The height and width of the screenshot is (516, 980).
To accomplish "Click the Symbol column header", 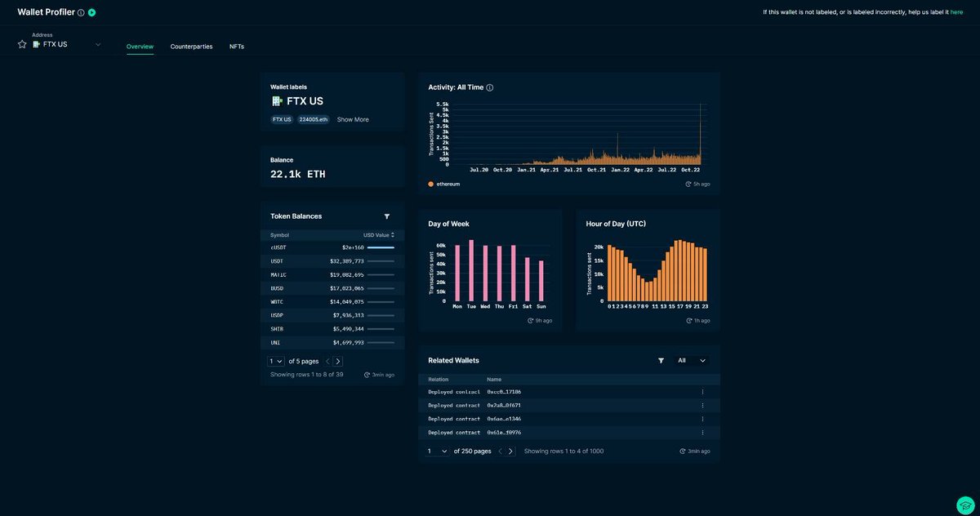I will tap(280, 235).
